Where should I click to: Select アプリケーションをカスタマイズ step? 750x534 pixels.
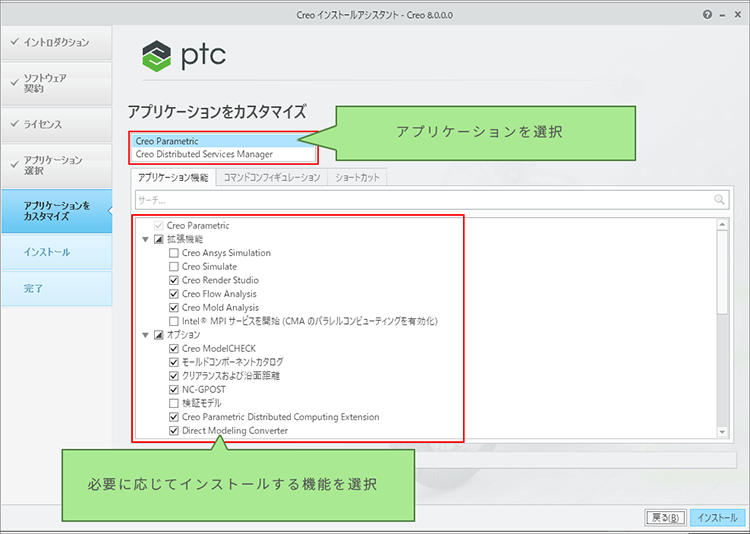[56, 211]
